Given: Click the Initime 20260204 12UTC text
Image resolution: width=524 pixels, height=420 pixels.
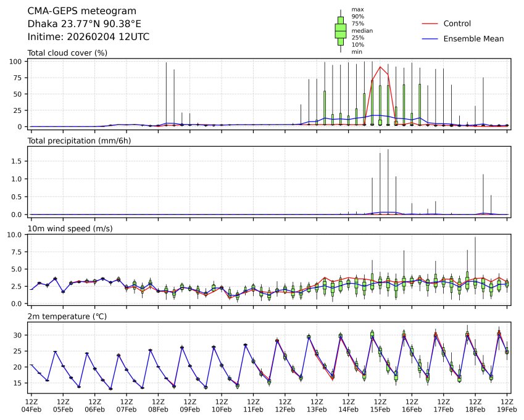Looking at the screenshot, I should [x=88, y=37].
